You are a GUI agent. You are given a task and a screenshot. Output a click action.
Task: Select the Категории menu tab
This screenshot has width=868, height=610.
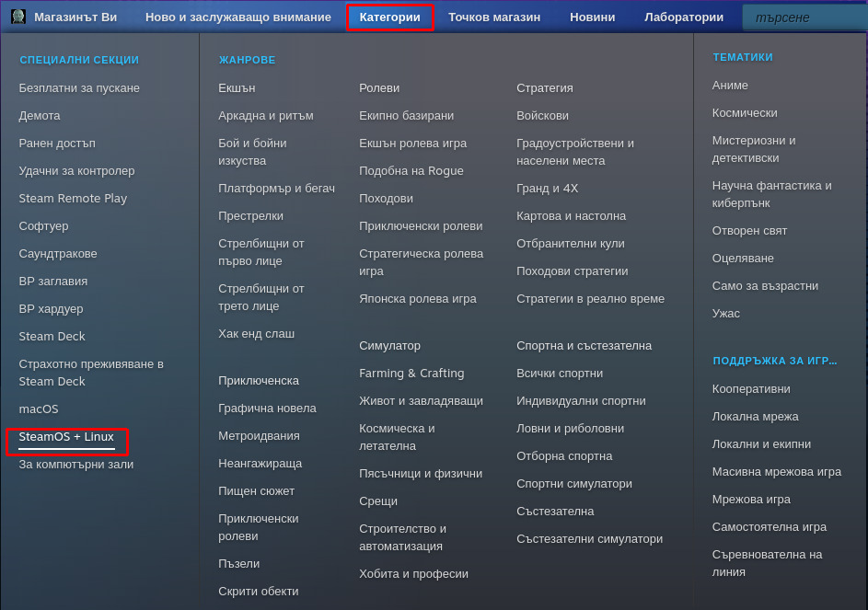(389, 17)
